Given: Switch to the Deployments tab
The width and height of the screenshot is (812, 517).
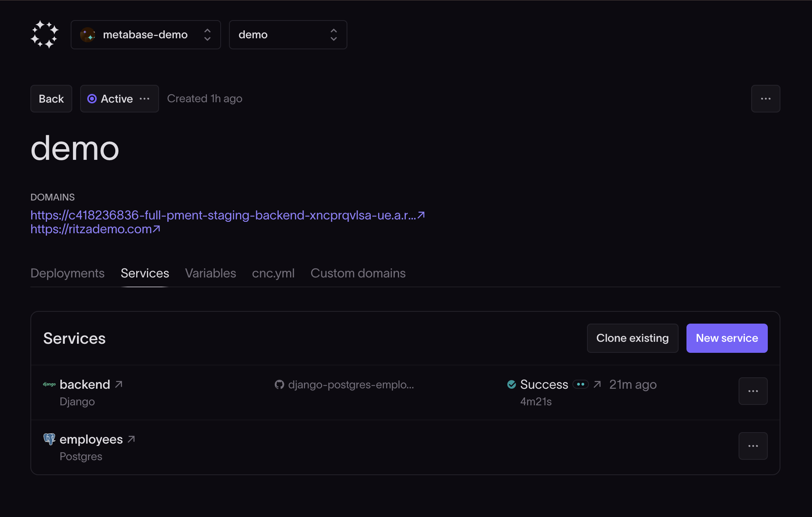Looking at the screenshot, I should pyautogui.click(x=68, y=273).
